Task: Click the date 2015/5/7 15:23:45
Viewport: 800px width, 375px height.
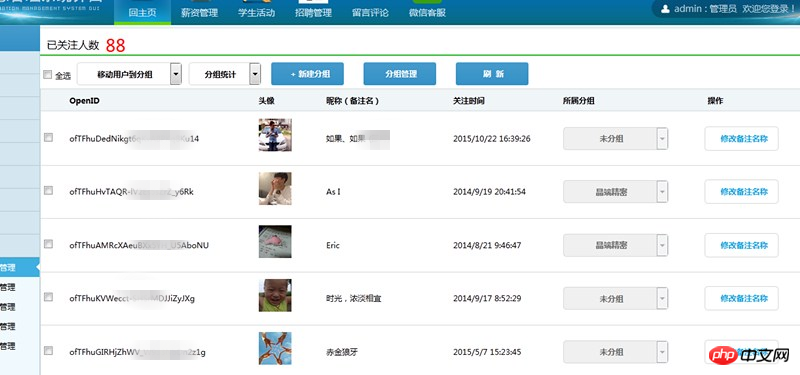Action: (487, 352)
